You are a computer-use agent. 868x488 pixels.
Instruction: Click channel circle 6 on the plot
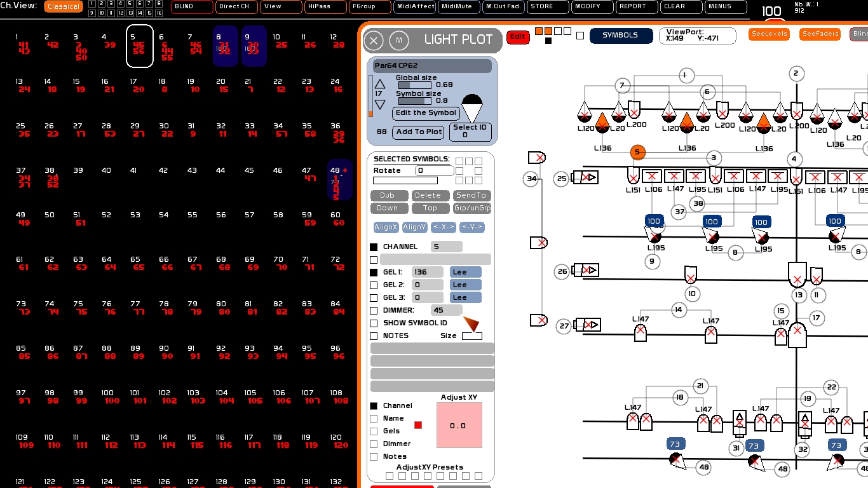[x=707, y=92]
